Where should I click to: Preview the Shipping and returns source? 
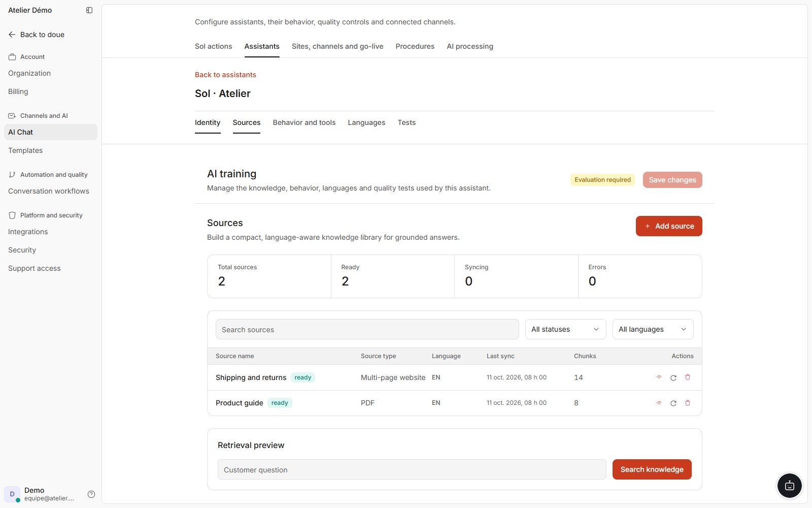pos(659,377)
